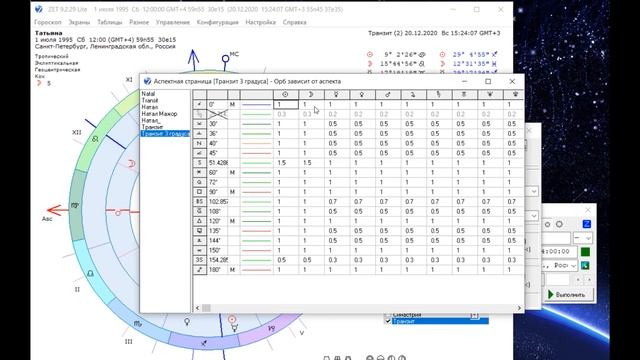640x360 pixels.
Task: Select the square 90° aspect row icon
Action: [200, 192]
